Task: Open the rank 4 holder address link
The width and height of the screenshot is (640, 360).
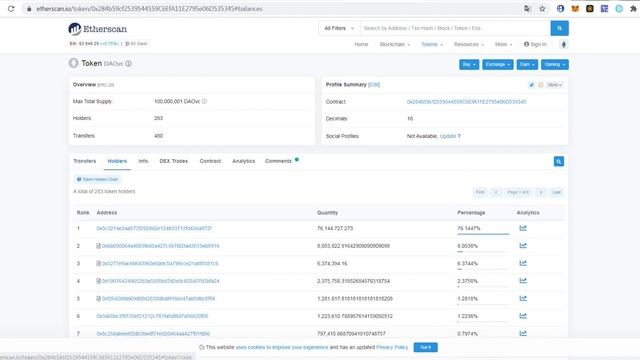Action: 160,281
